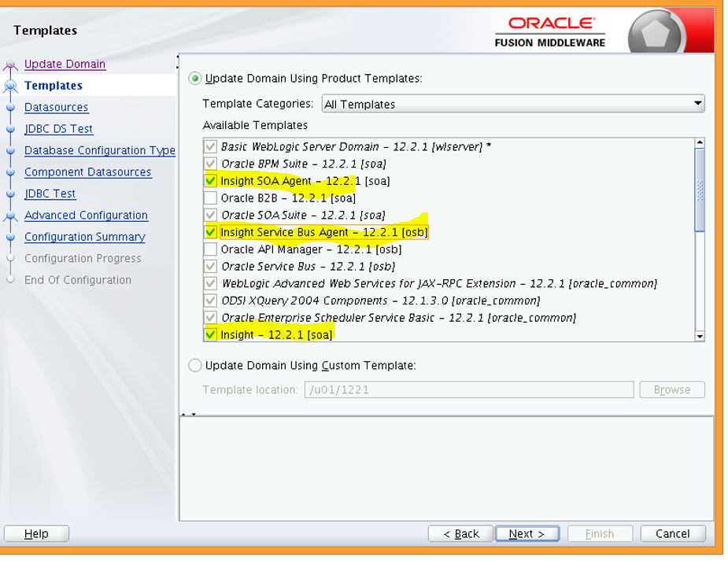Click the Back button
Viewport: 728px width, 561px height.
coord(460,533)
